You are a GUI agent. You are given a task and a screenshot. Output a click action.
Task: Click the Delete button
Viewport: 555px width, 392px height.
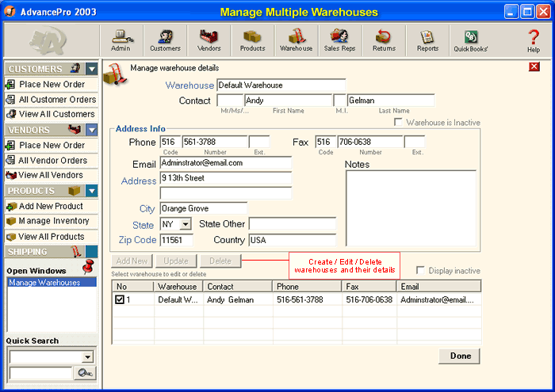click(x=220, y=261)
